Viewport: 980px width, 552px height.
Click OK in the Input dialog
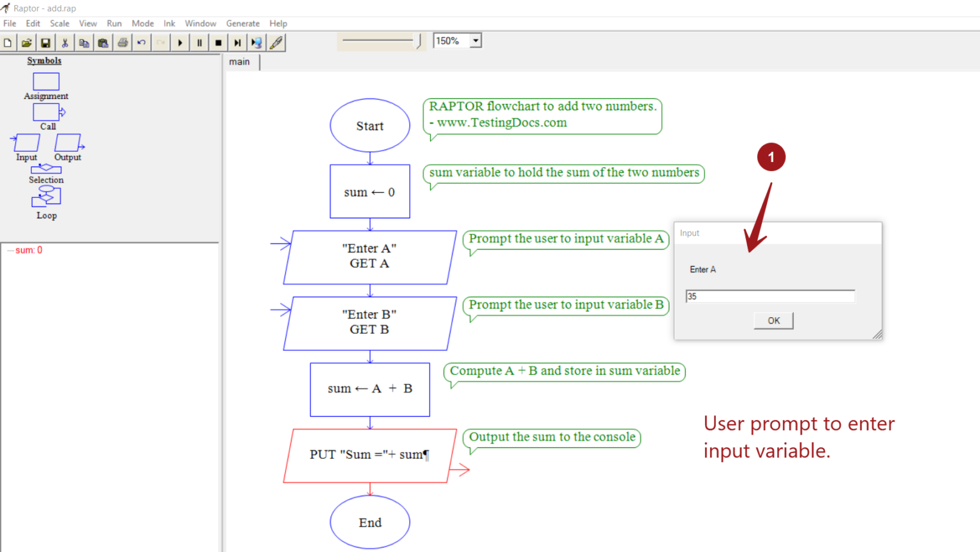[773, 320]
